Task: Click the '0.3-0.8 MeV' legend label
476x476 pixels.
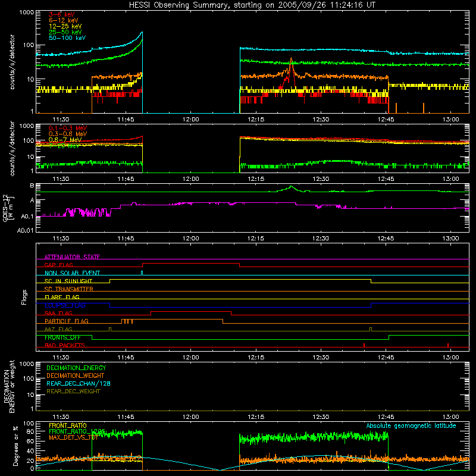Action: tap(68, 134)
